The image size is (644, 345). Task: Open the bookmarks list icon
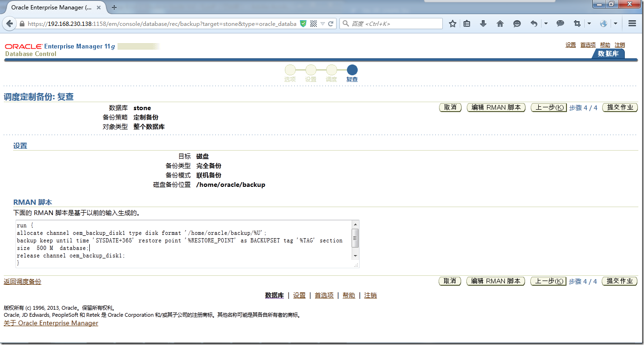click(467, 24)
